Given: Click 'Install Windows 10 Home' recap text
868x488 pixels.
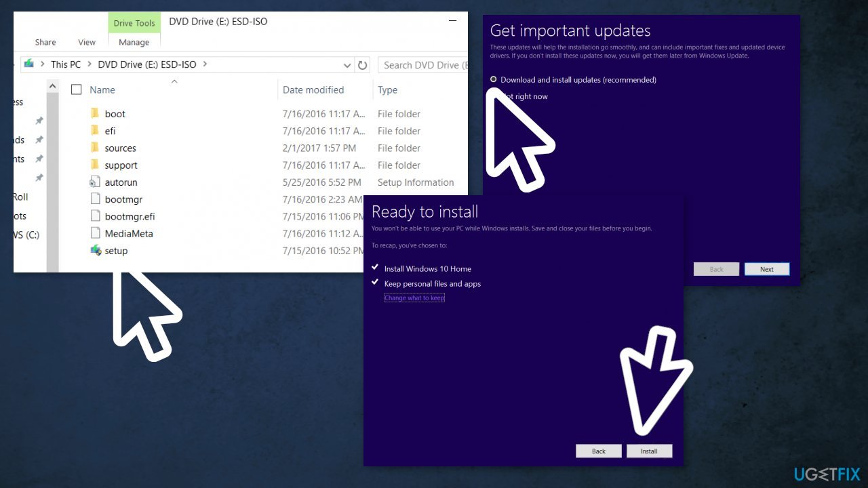Looking at the screenshot, I should (x=428, y=268).
